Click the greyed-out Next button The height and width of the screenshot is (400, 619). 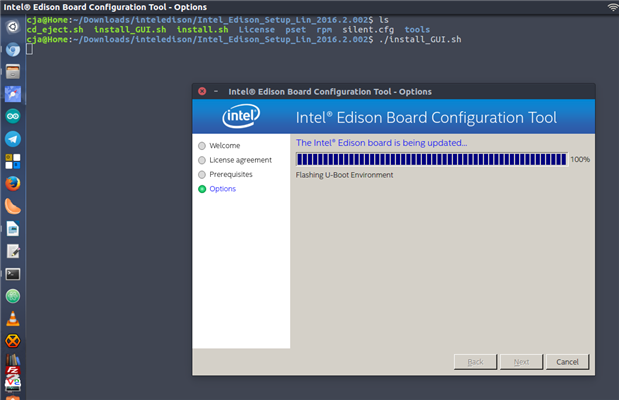click(520, 361)
